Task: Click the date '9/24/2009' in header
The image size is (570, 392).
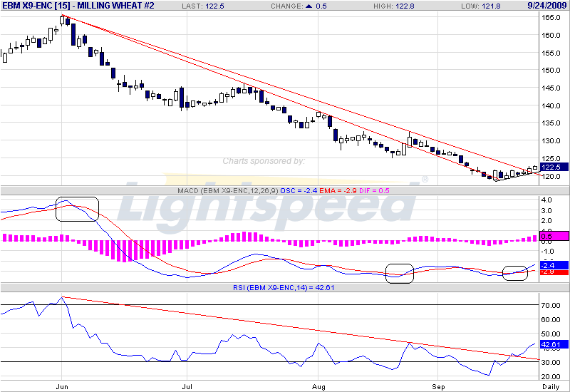Action: click(548, 6)
